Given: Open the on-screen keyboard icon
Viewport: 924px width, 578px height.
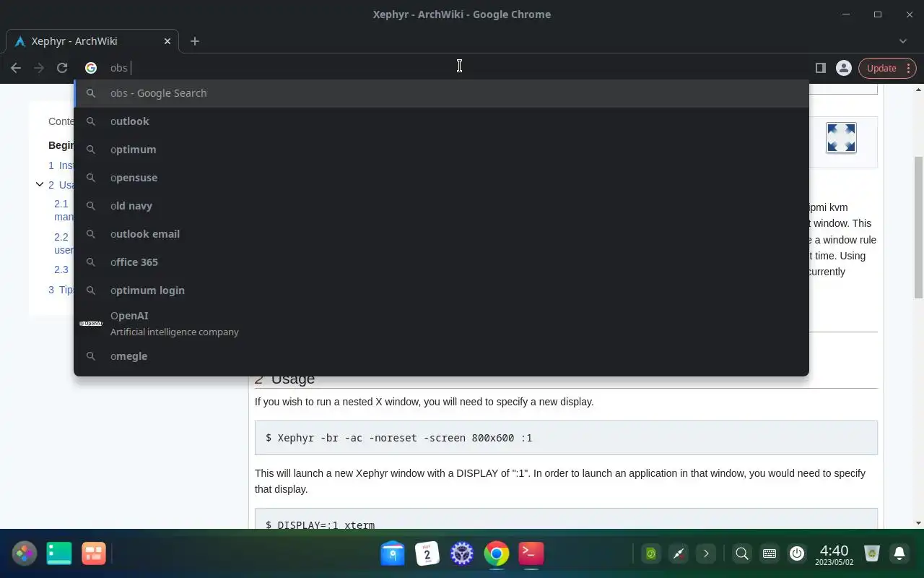Looking at the screenshot, I should pos(770,553).
